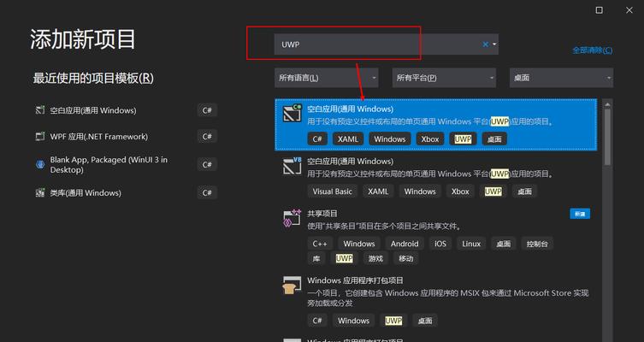Click the 全部清除(C) link
The width and height of the screenshot is (644, 342).
point(592,50)
